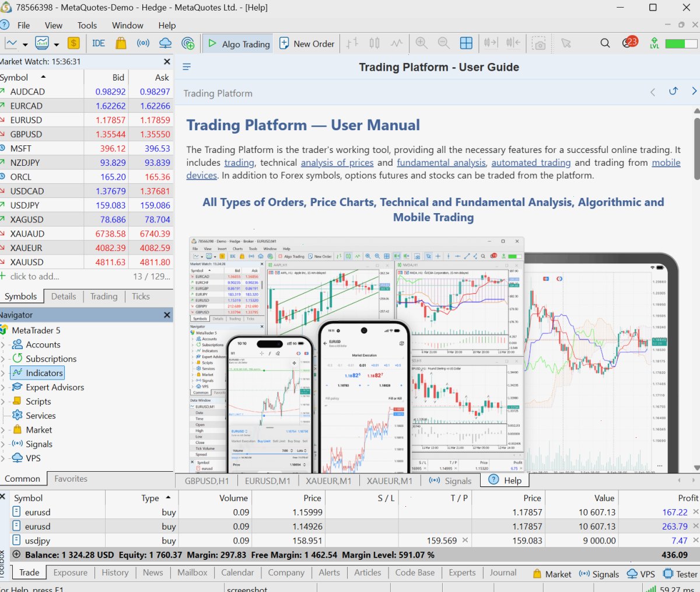
Task: Open the chart type dropdown arrow
Action: pyautogui.click(x=25, y=44)
